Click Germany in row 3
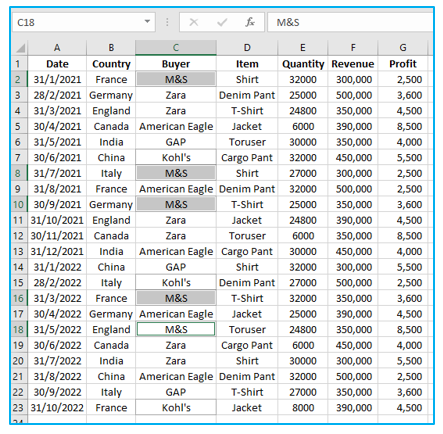 coord(111,95)
